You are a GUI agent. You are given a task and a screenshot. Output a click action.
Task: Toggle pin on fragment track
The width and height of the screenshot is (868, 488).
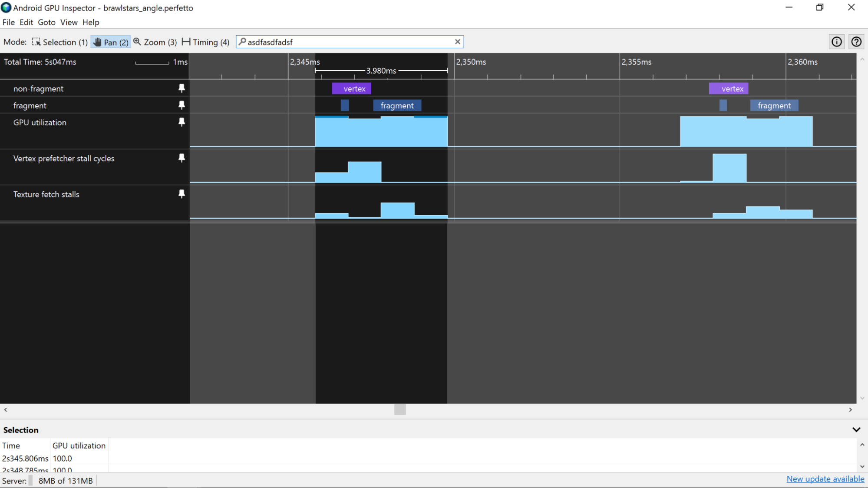[x=182, y=105]
